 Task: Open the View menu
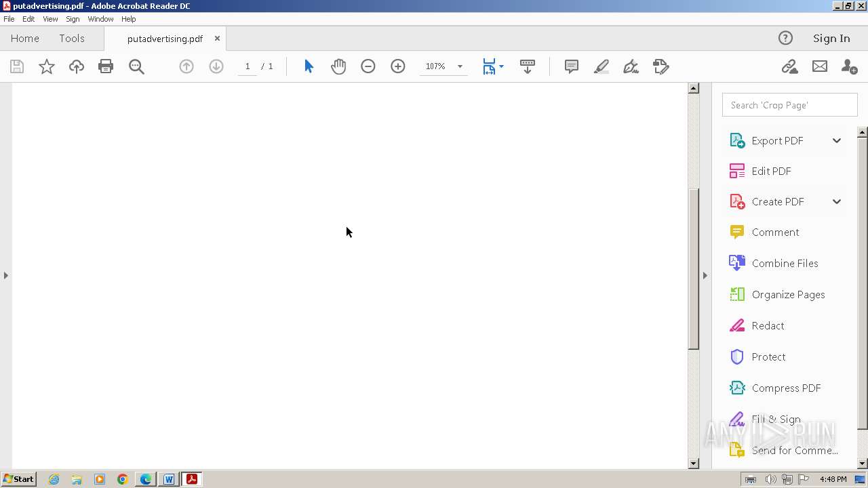[50, 19]
